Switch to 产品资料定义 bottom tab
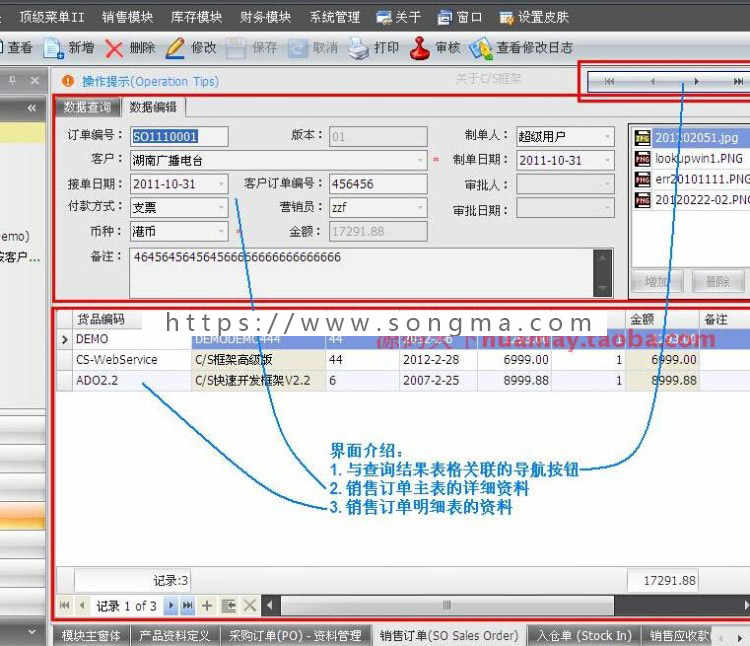 pos(175,636)
